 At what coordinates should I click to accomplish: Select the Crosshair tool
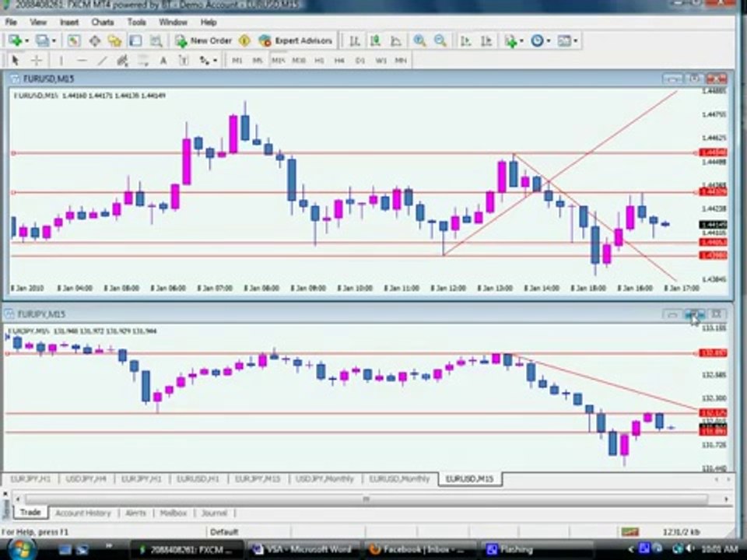pos(37,61)
